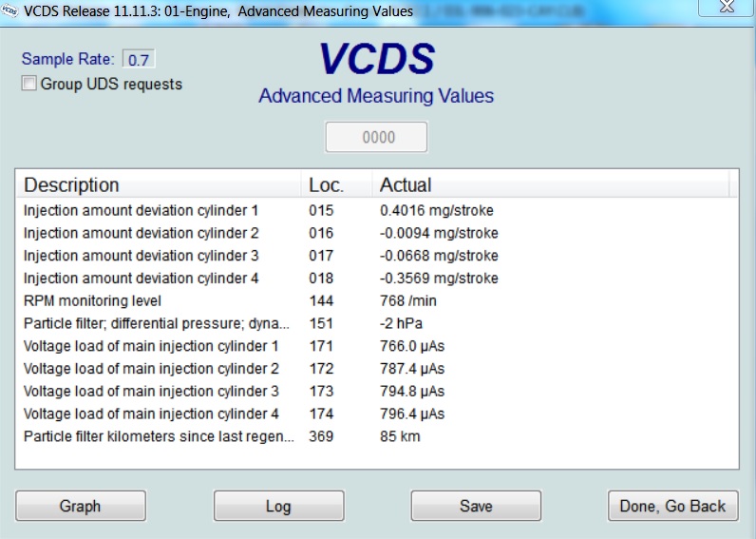
Task: Click the Graph button
Action: [x=81, y=506]
